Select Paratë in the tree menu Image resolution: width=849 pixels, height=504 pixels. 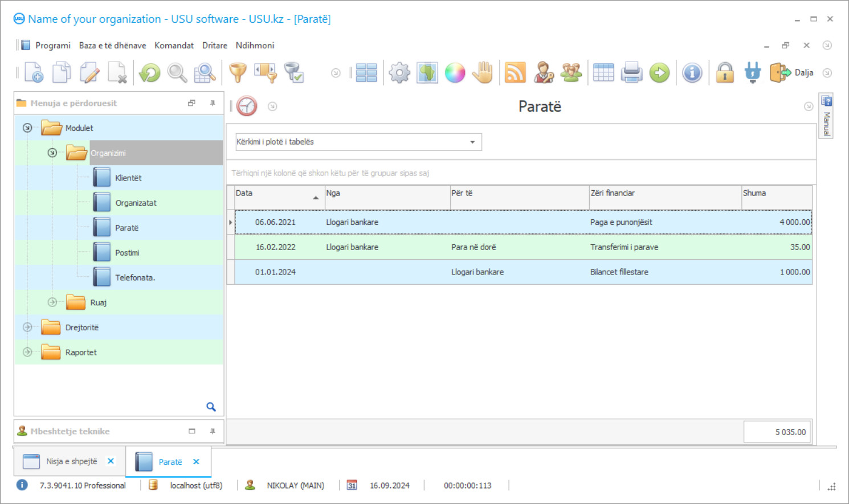pyautogui.click(x=126, y=228)
